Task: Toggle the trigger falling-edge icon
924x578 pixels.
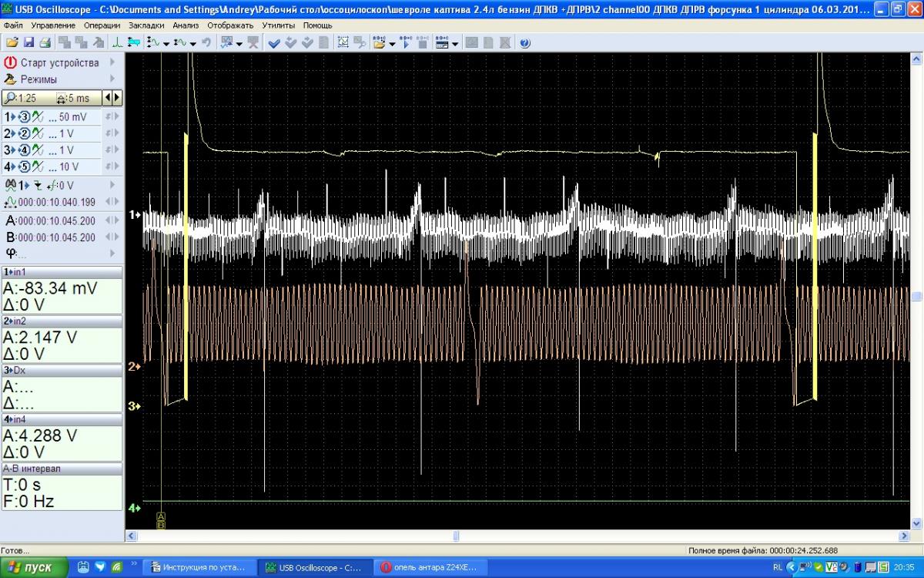Action: (38, 185)
